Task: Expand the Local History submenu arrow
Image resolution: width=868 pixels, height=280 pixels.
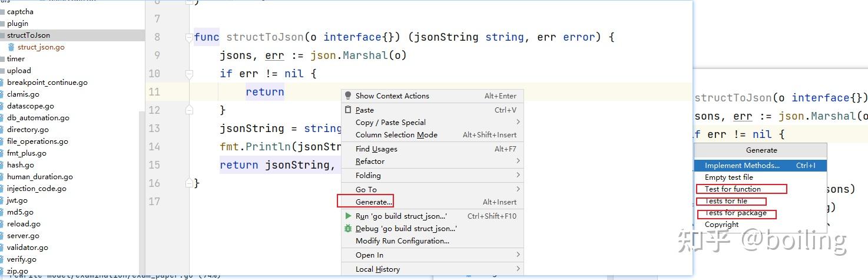Action: (518, 269)
